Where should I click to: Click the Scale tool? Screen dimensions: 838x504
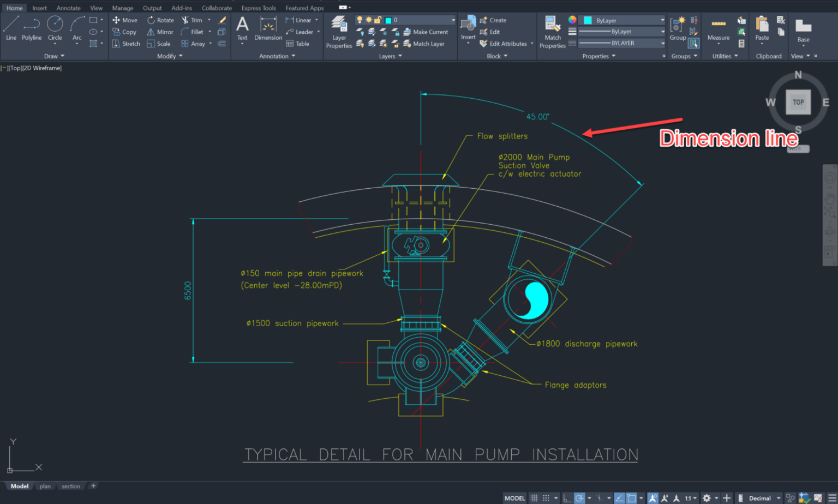pyautogui.click(x=159, y=44)
